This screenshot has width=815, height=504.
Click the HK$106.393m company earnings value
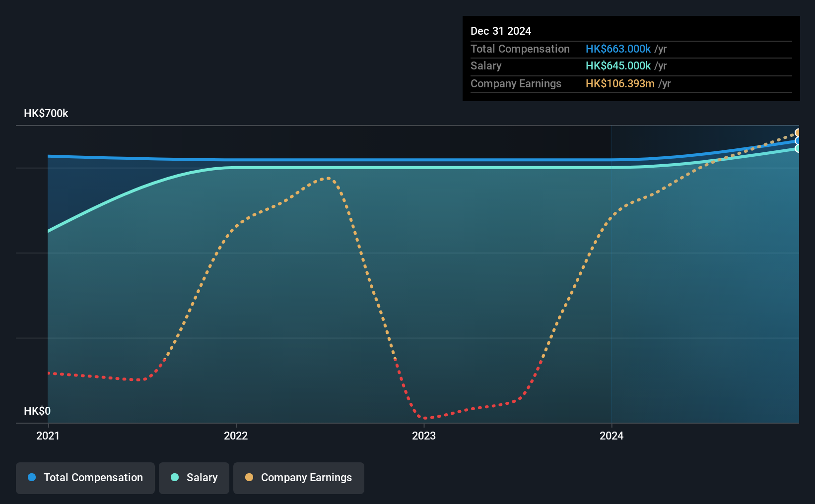[x=620, y=84]
